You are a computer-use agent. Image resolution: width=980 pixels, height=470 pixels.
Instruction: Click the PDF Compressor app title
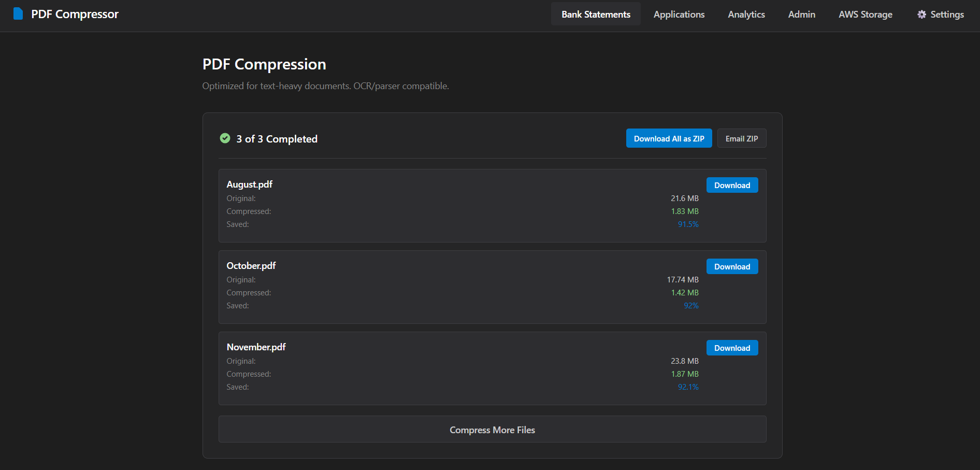75,15
